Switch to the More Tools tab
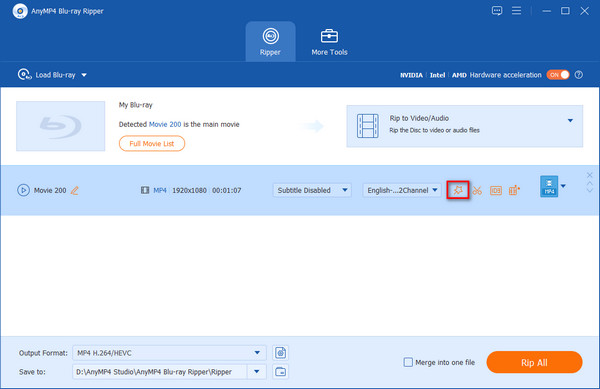This screenshot has height=389, width=600. click(329, 42)
